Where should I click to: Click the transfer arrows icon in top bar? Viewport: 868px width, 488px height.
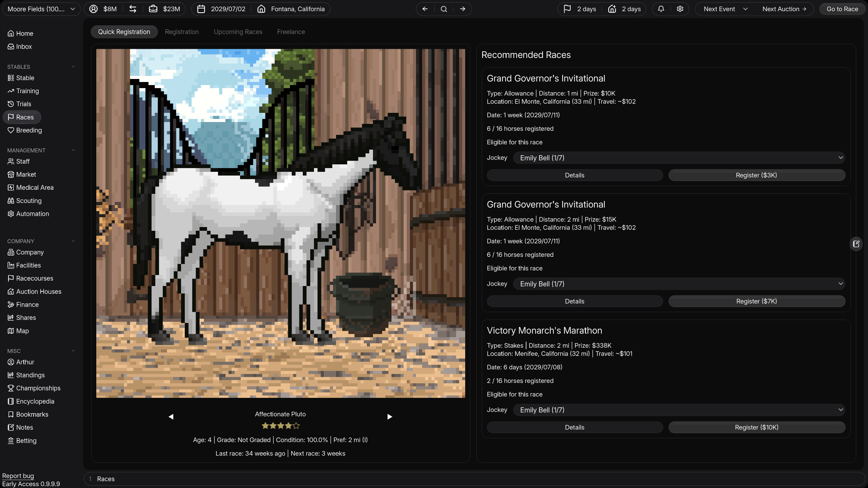click(133, 9)
